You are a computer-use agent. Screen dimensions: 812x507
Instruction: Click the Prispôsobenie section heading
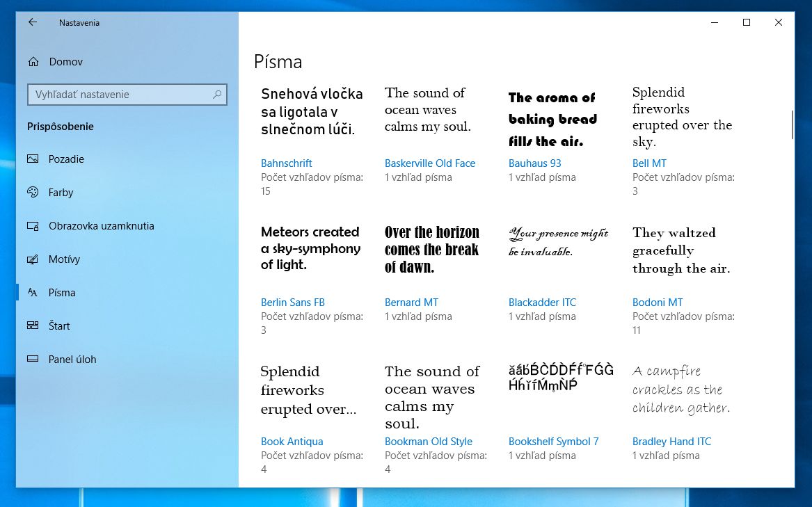pyautogui.click(x=61, y=127)
